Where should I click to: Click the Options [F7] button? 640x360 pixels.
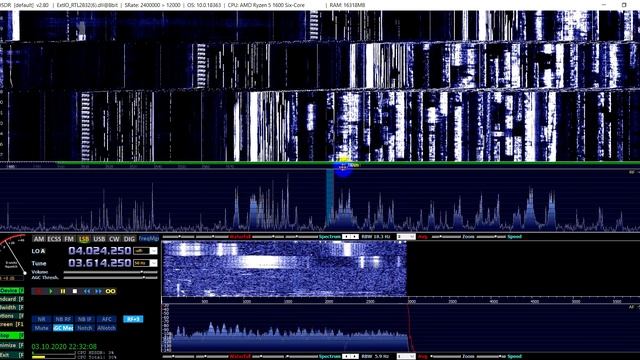click(x=12, y=316)
